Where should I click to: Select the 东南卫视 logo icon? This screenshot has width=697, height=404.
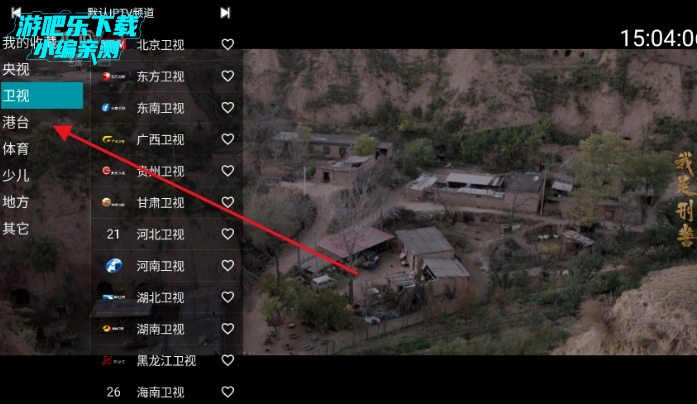113,108
